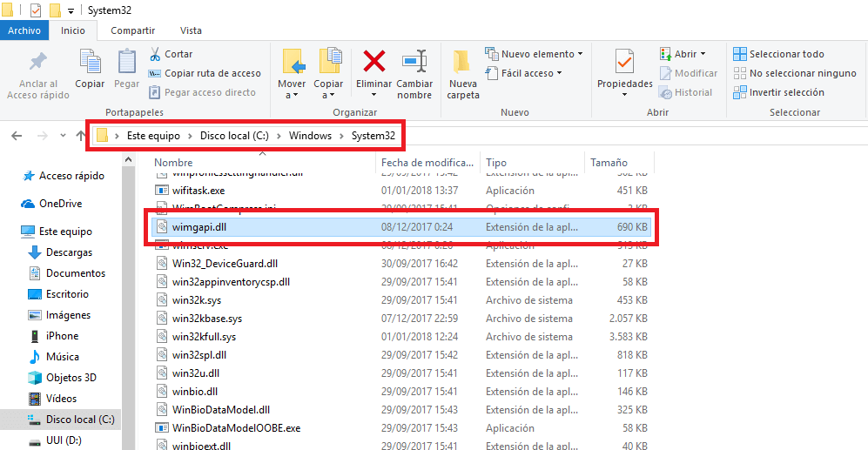Screen dimensions: 868x450
Task: Select Win32_DeviceGuard.dll file
Action: (x=401, y=264)
